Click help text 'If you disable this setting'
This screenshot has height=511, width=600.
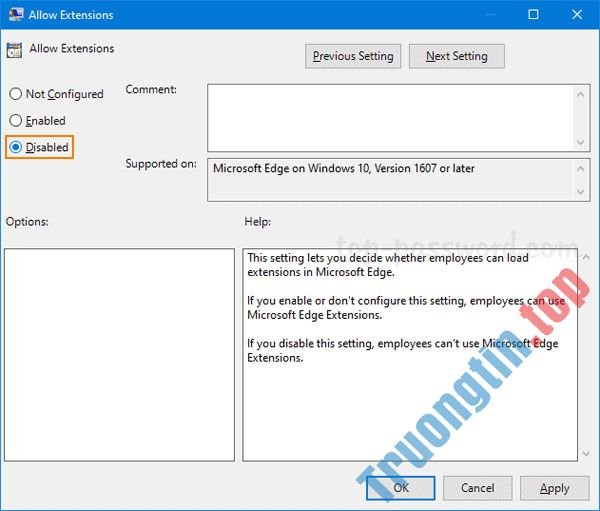(403, 351)
